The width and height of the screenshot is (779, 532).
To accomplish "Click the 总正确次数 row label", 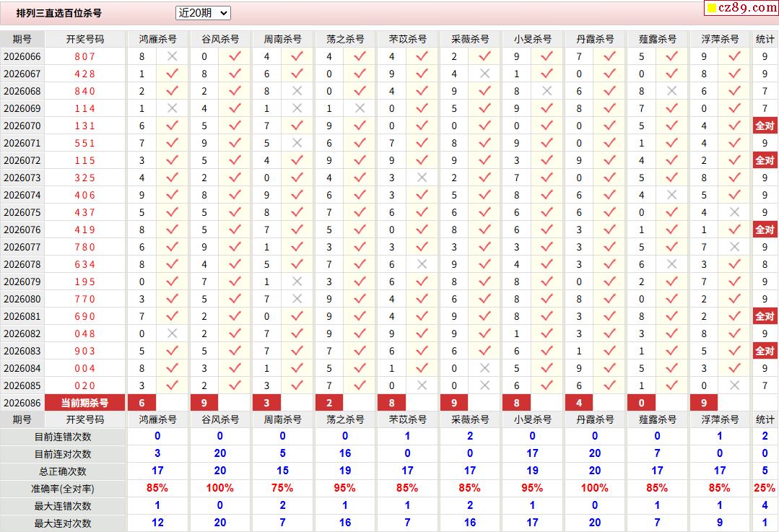I will pyautogui.click(x=63, y=471).
